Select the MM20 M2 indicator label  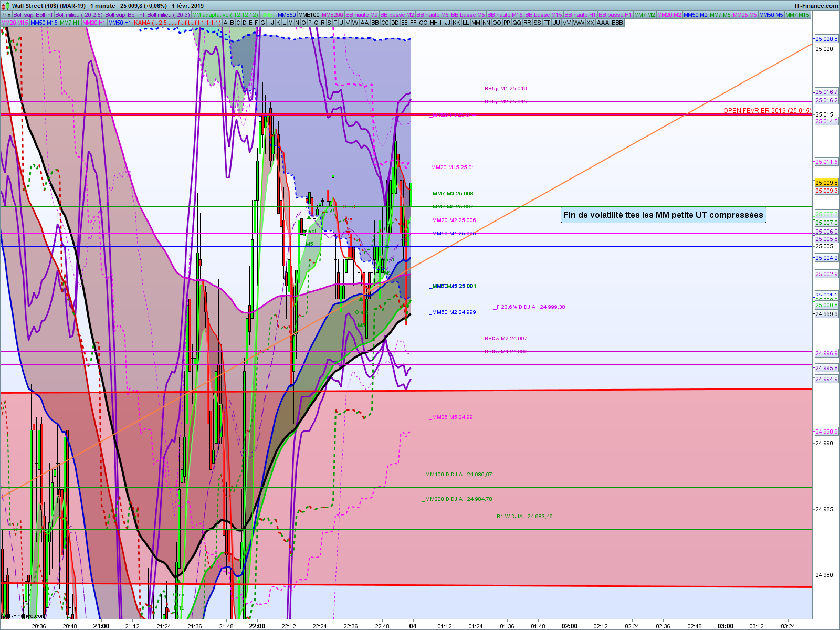tap(669, 15)
